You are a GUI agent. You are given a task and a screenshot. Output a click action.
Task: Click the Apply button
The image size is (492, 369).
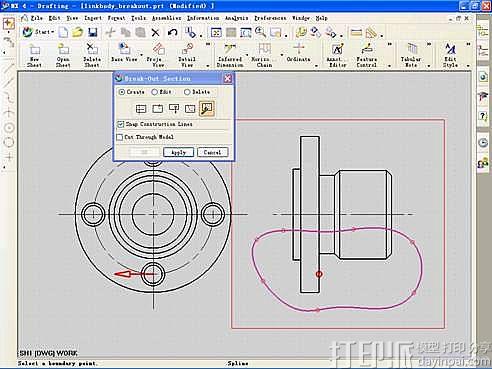(x=178, y=152)
